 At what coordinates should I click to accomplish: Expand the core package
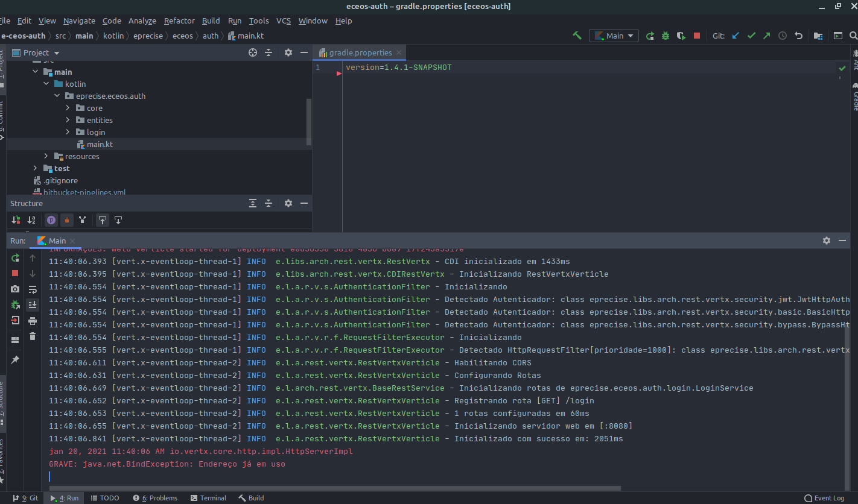68,108
